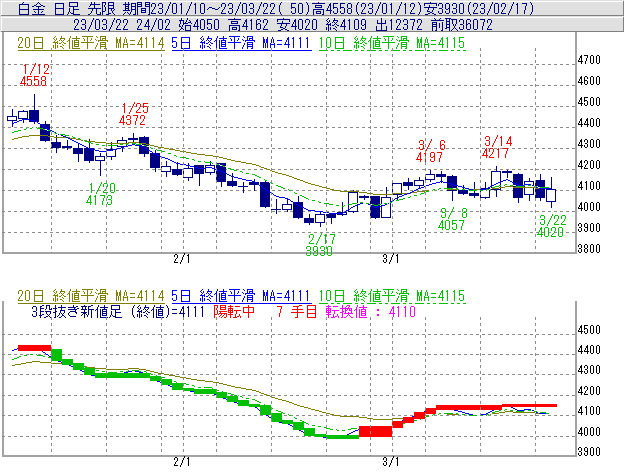Click the volume "出12372" text
Viewport: 624px width, 475px height.
(x=399, y=25)
